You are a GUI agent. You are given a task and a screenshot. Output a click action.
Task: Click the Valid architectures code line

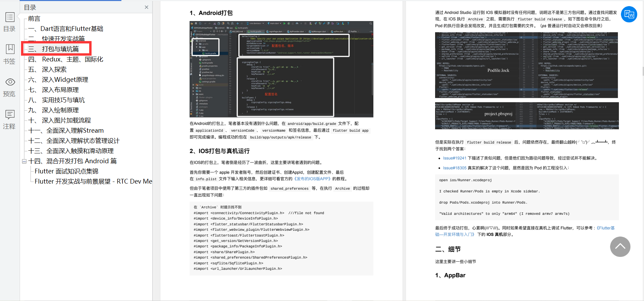pyautogui.click(x=504, y=214)
